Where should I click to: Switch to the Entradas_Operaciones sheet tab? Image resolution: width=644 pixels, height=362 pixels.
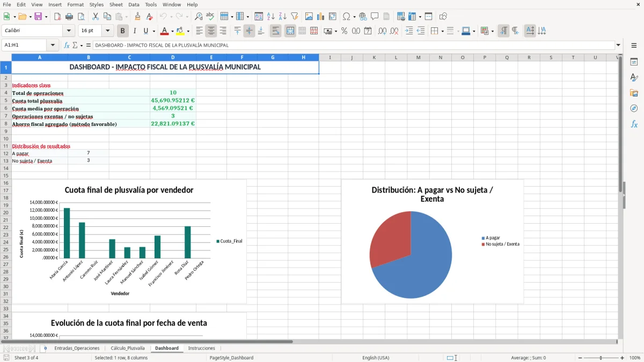pos(77,348)
